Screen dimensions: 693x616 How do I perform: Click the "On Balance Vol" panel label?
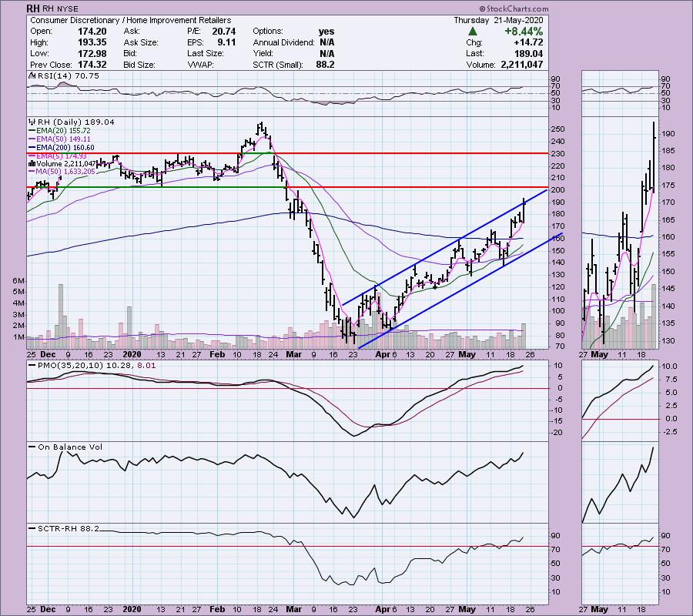[x=70, y=447]
